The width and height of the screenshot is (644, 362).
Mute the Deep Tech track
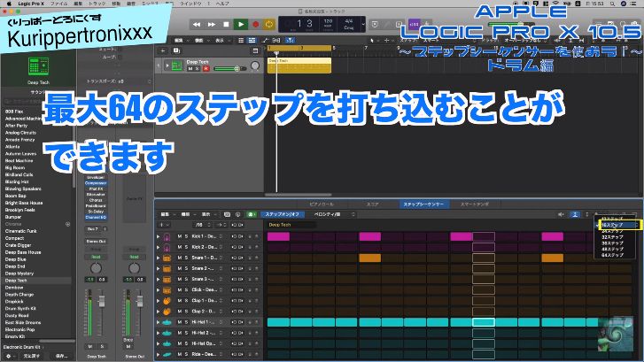click(x=190, y=68)
